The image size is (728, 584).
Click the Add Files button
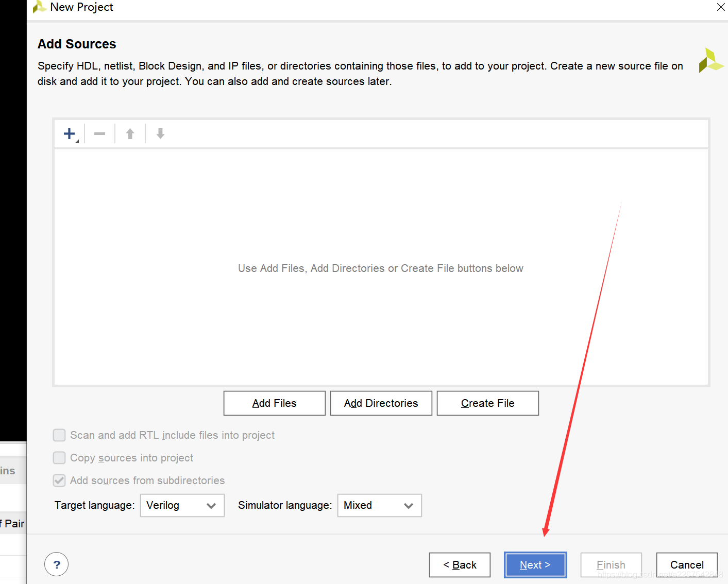[275, 403]
